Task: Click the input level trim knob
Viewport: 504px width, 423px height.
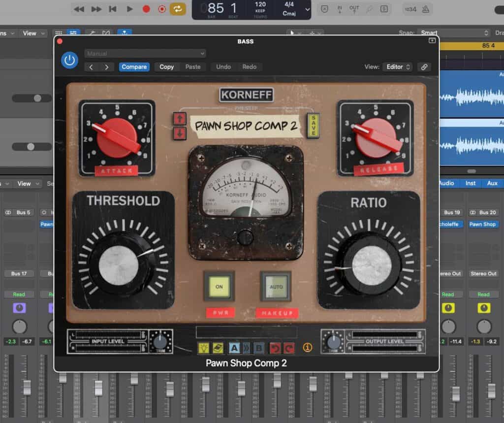Action: 161,342
